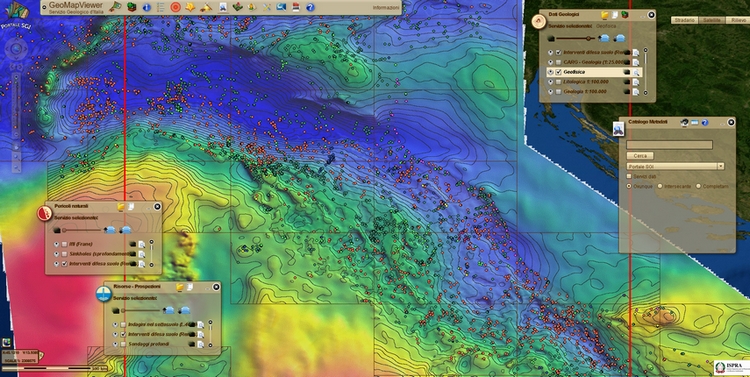Viewport: 750px width, 377px height.
Task: Click the Dati Geologici layer list scrollbar
Action: tap(646, 71)
